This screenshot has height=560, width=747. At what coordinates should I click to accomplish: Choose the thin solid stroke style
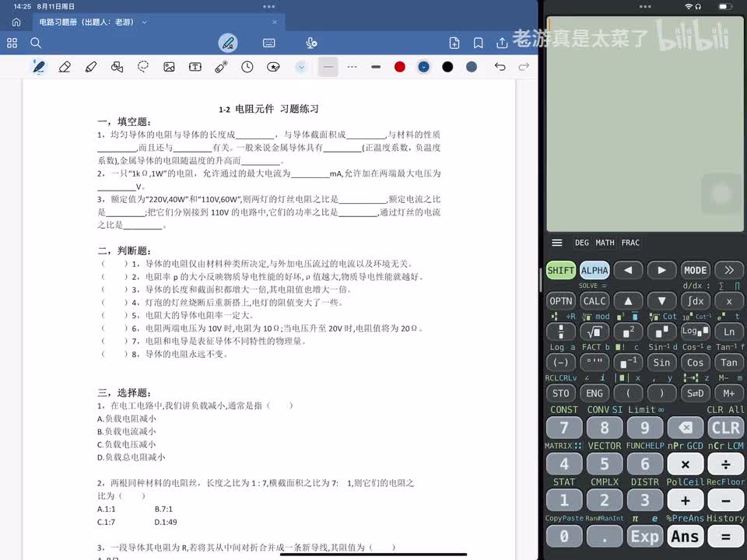[328, 67]
